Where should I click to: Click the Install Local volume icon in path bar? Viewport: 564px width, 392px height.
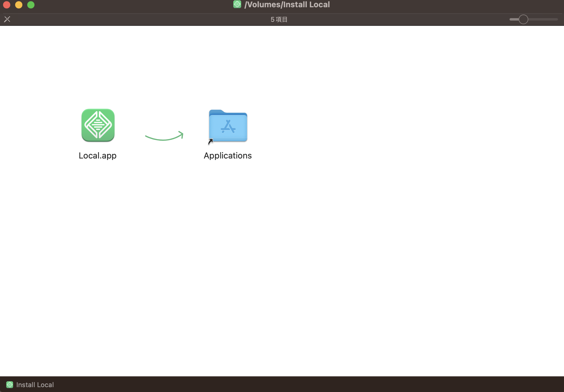(10, 384)
